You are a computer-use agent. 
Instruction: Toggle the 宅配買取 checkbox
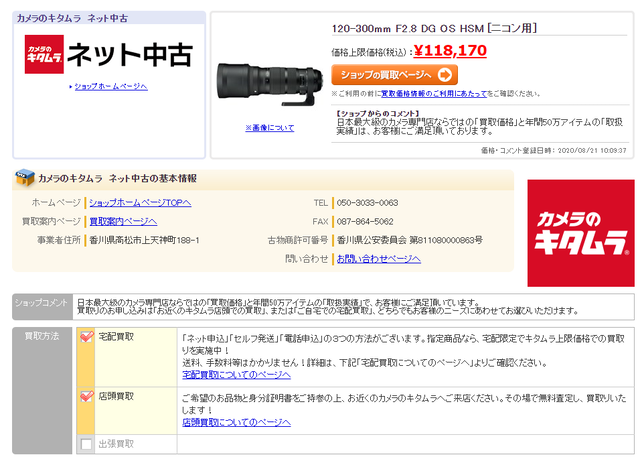click(x=86, y=337)
